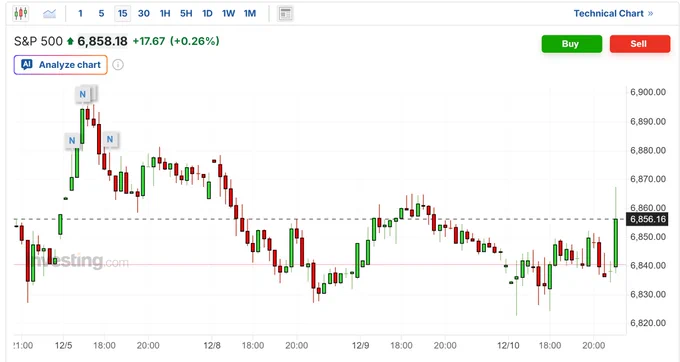680x362 pixels.
Task: Click the double chevron after Technical Chart
Action: click(x=650, y=13)
